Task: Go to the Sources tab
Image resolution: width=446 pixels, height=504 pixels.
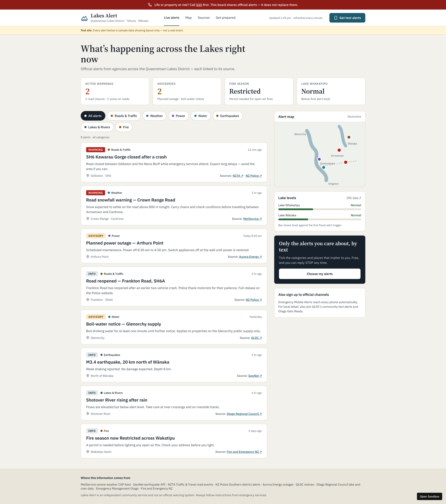Action: coord(204,18)
